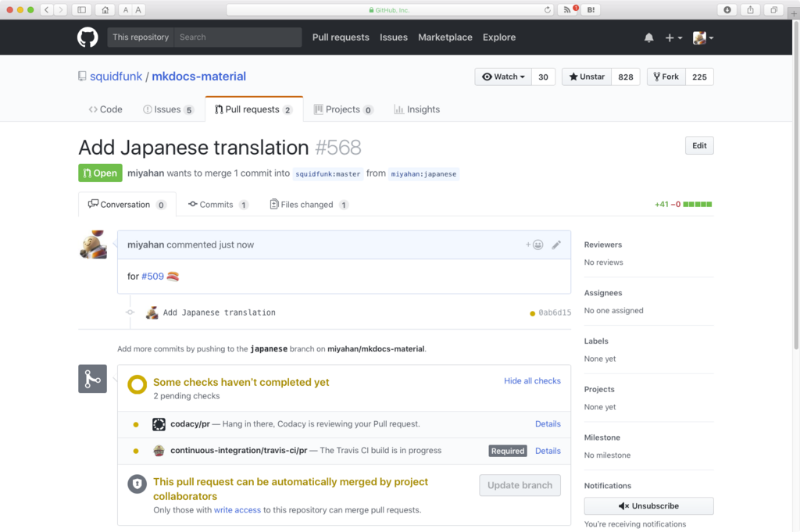Viewport: 800px width, 532px height.
Task: Switch to the Issues tab
Action: point(169,109)
